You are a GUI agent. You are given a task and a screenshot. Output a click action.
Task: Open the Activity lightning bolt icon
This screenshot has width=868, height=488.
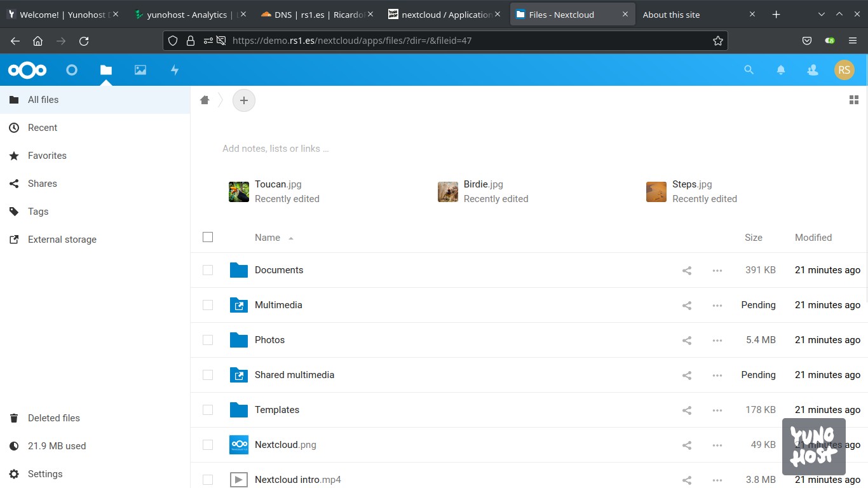click(175, 70)
